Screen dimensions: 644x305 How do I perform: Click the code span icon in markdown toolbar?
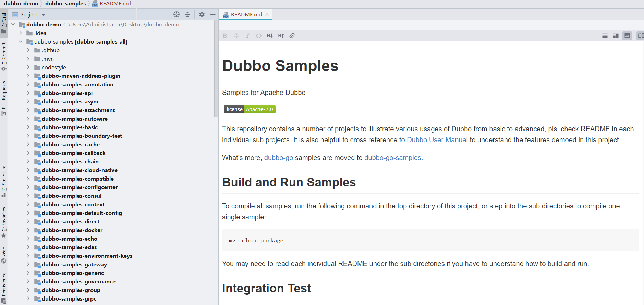point(259,36)
